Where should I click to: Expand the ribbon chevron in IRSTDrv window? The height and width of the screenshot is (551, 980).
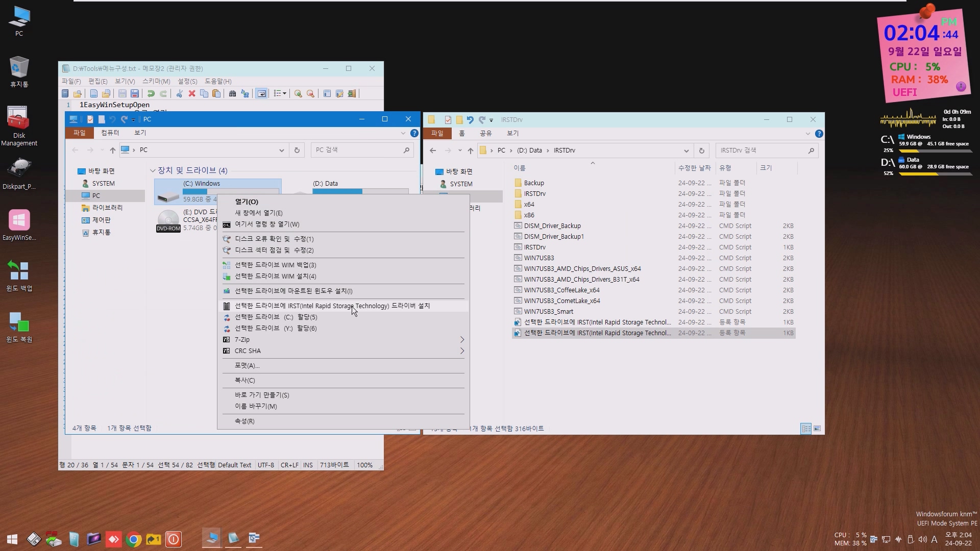tap(807, 134)
